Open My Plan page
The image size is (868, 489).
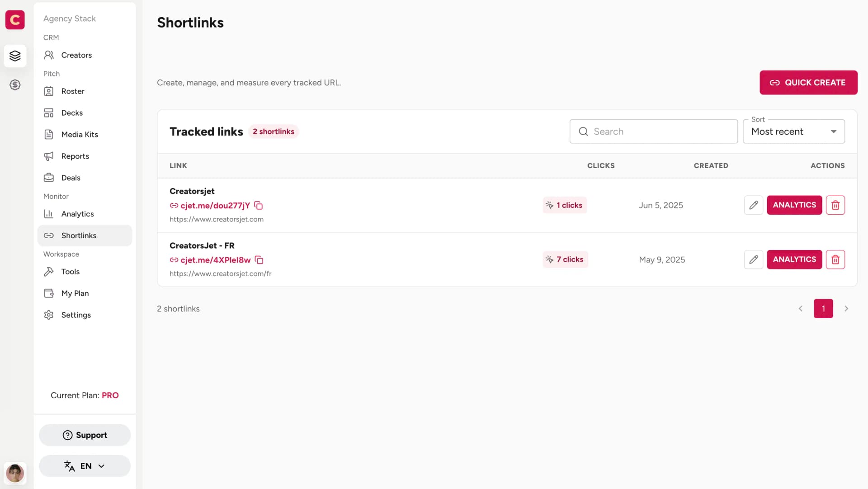pyautogui.click(x=85, y=293)
